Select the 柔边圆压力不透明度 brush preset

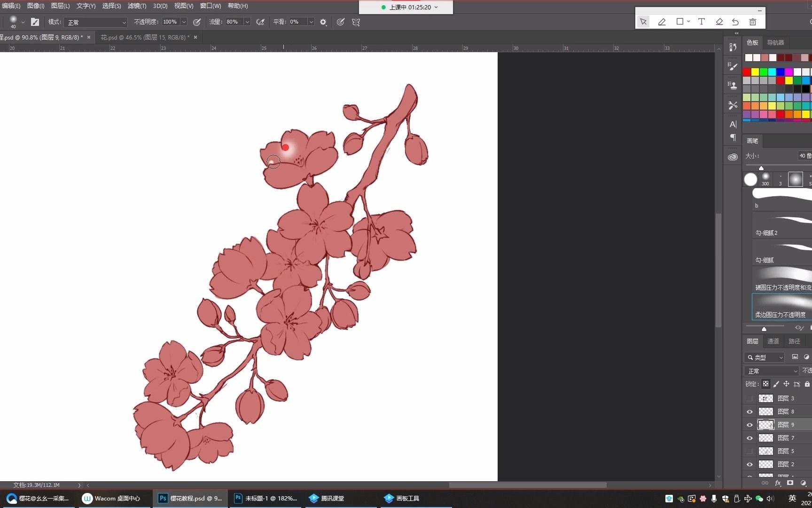tap(782, 307)
